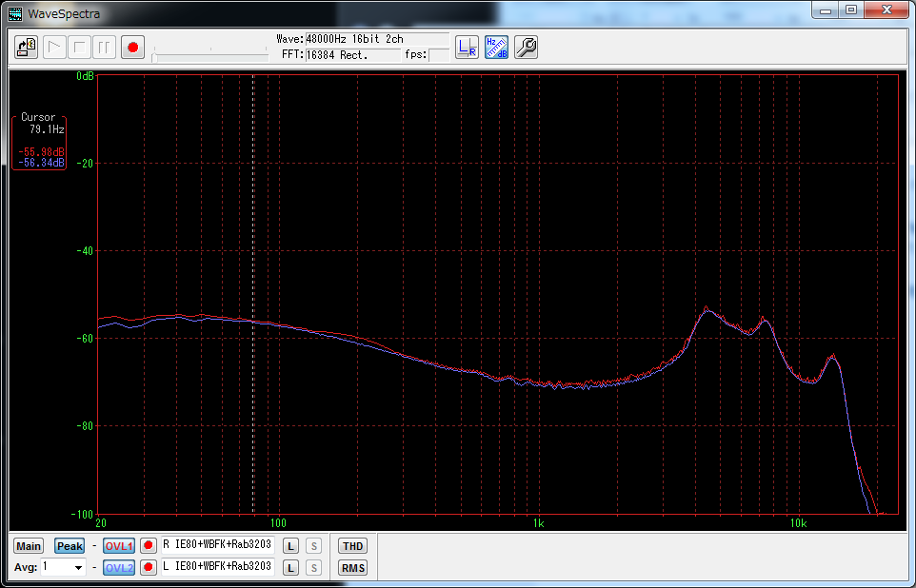Open wave file with the file icon

[x=27, y=48]
